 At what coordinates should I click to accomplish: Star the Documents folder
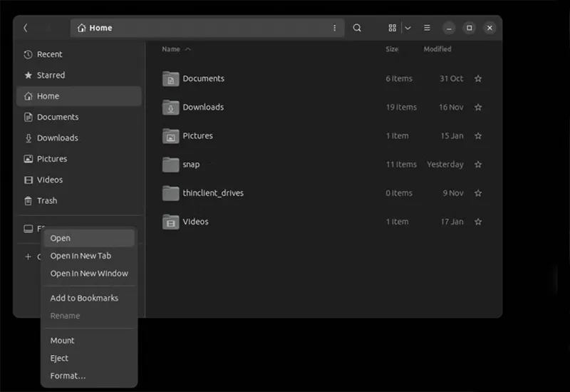tap(478, 79)
